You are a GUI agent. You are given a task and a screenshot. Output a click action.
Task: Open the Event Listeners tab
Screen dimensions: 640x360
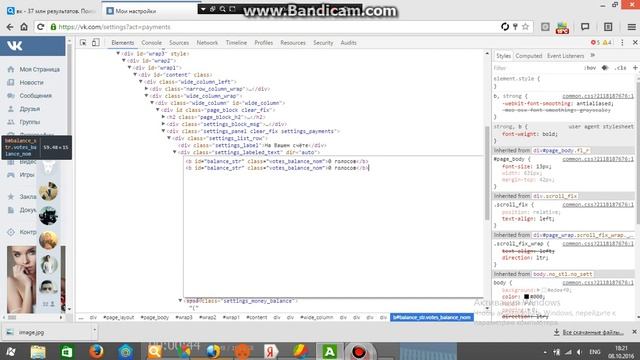click(565, 56)
